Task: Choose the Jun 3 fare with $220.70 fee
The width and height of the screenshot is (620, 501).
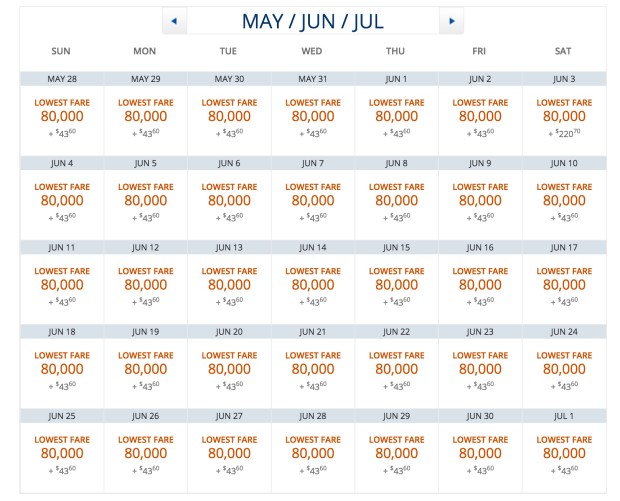Action: click(563, 116)
